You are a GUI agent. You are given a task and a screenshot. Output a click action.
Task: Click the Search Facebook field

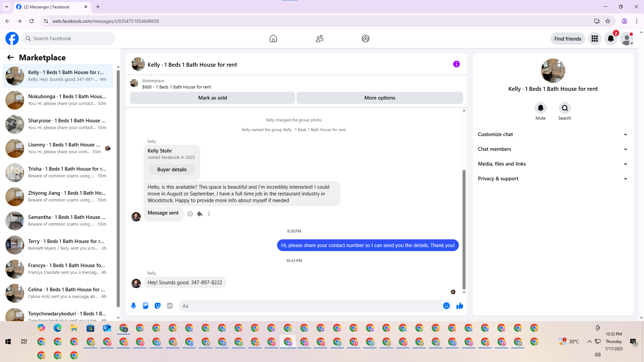coord(68,39)
